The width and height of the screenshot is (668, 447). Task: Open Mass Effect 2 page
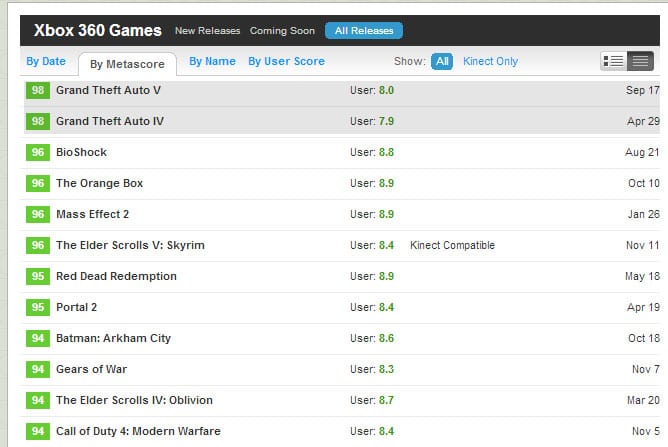[x=92, y=214]
